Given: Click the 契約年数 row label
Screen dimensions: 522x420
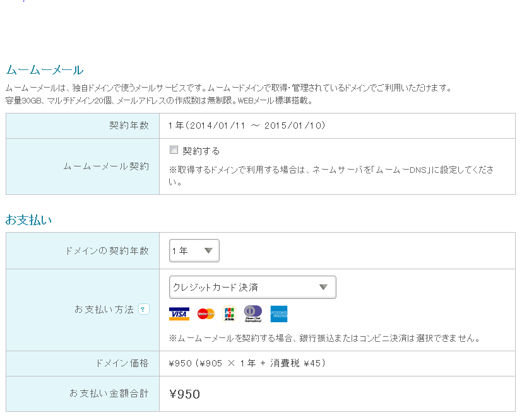Looking at the screenshot, I should [x=129, y=125].
